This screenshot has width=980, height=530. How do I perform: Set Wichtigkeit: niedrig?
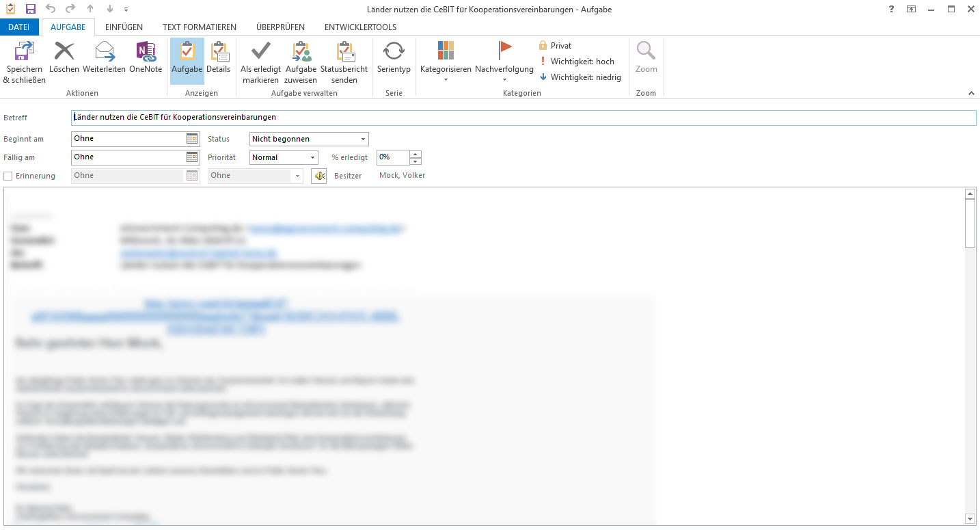click(x=580, y=77)
